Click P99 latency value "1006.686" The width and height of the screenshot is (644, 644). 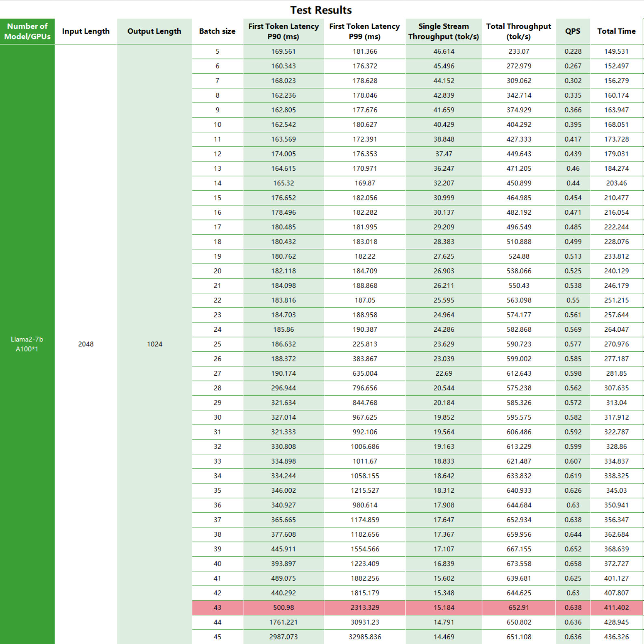pyautogui.click(x=365, y=447)
